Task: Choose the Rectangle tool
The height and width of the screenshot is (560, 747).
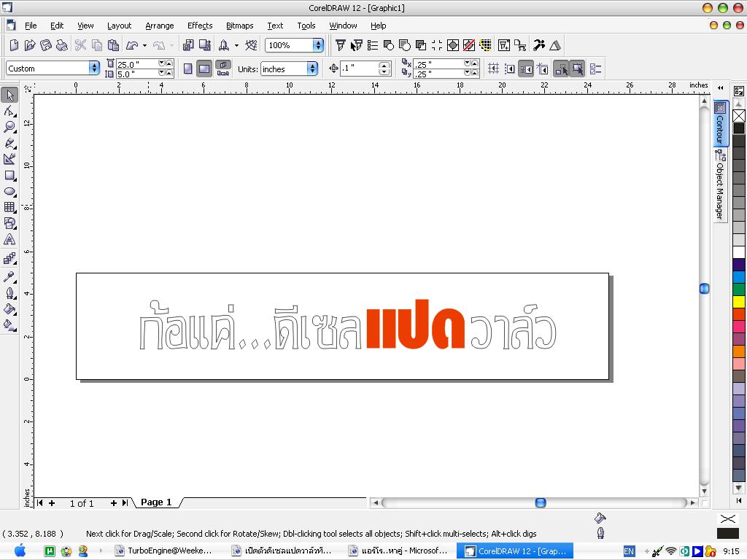Action: [9, 176]
